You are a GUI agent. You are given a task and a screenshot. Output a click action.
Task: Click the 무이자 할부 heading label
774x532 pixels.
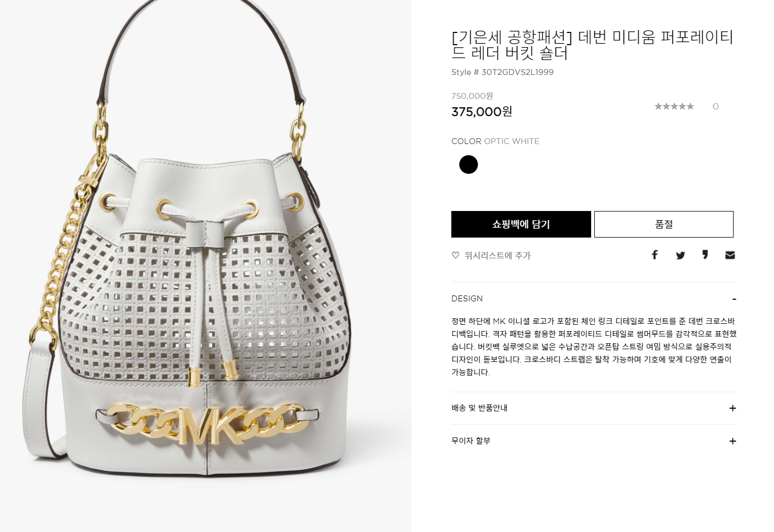click(x=471, y=441)
